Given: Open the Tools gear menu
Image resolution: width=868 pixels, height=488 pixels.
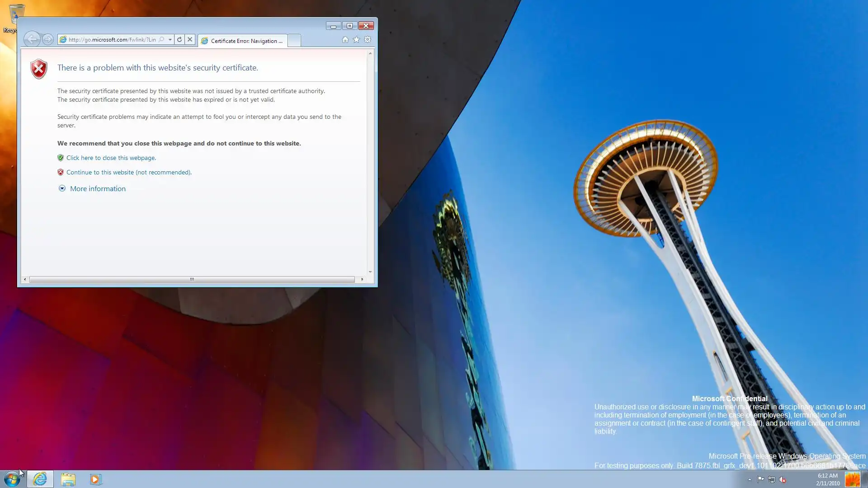Looking at the screenshot, I should [x=368, y=40].
